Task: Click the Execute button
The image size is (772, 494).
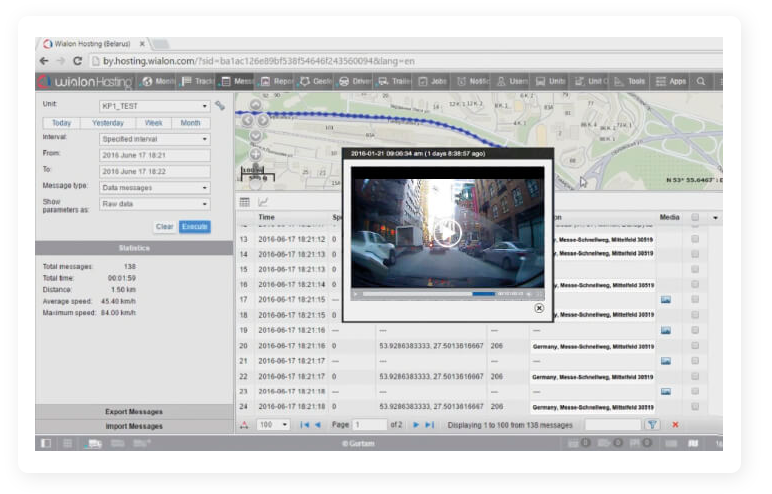Action: coord(194,227)
